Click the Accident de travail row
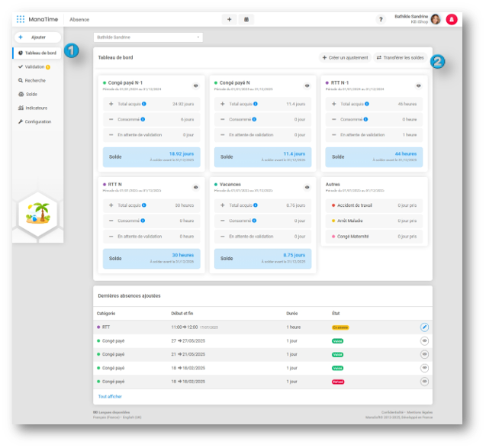486x448 pixels. tap(374, 205)
